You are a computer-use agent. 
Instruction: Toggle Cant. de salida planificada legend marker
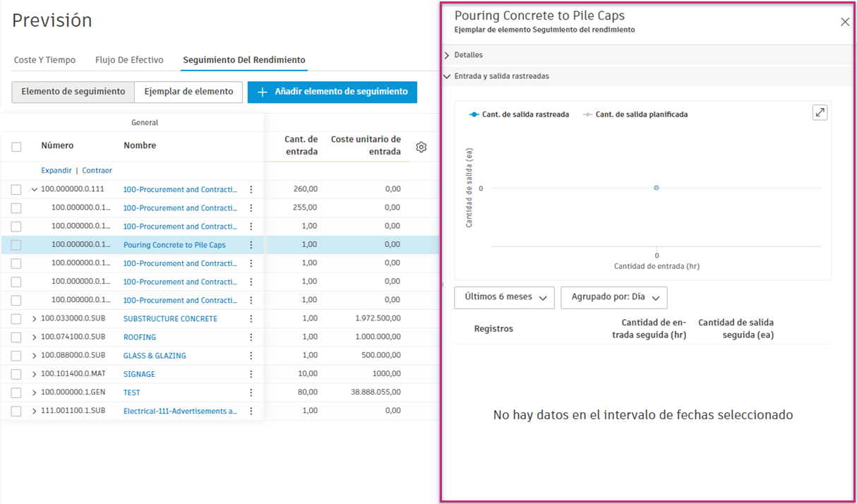[587, 114]
